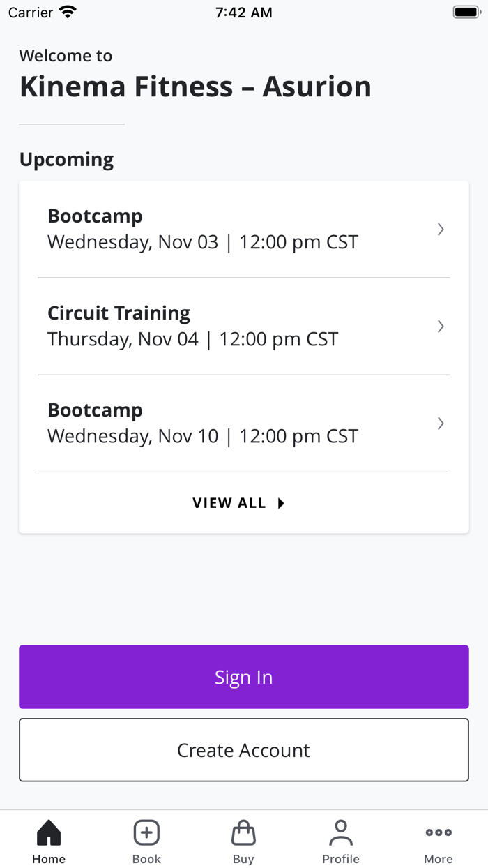Screen dimensions: 488x868
Task: Tap the Buy shopping bag icon
Action: (243, 832)
